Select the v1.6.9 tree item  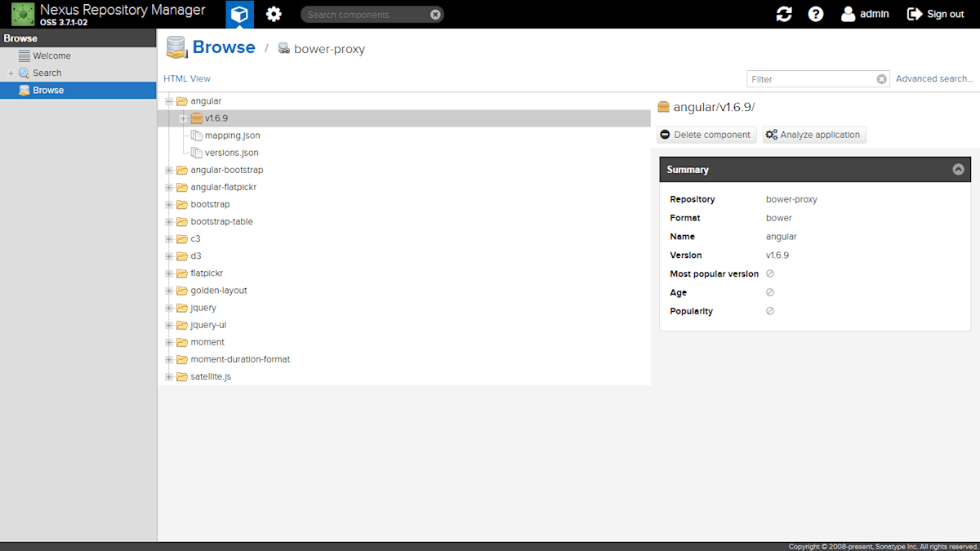click(x=216, y=118)
